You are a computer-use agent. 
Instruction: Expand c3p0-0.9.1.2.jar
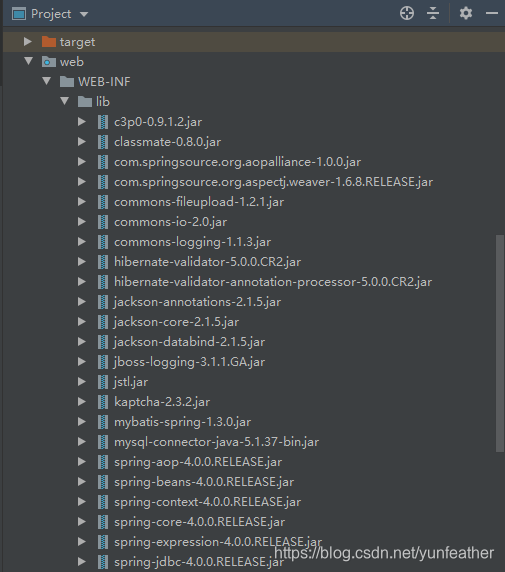click(x=82, y=121)
